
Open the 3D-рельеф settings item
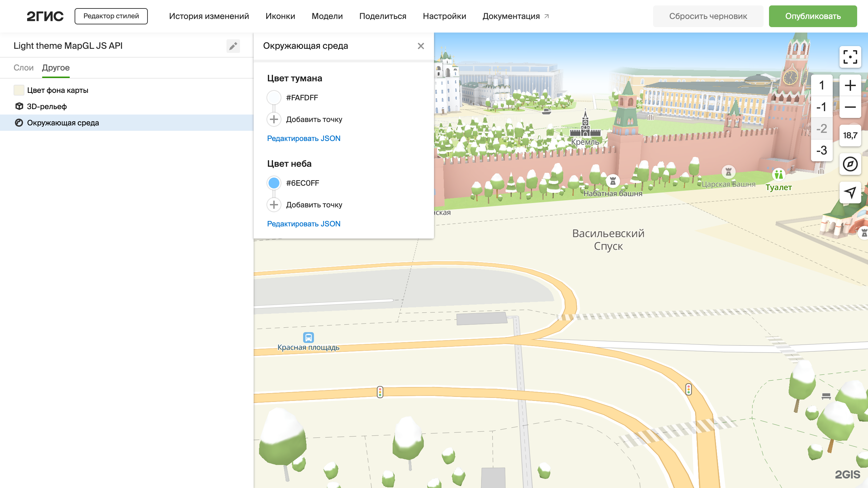coord(47,106)
